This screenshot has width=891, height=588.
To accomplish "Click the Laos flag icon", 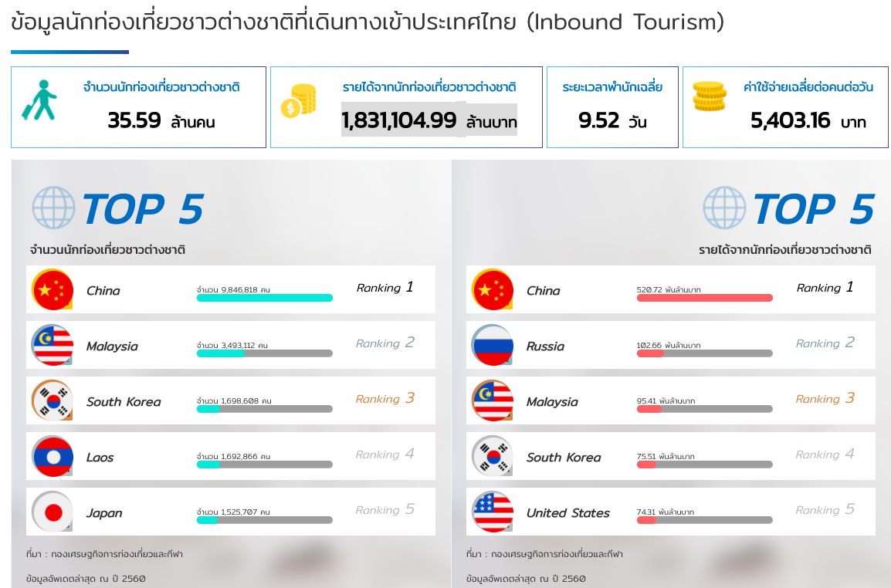I will coord(53,456).
